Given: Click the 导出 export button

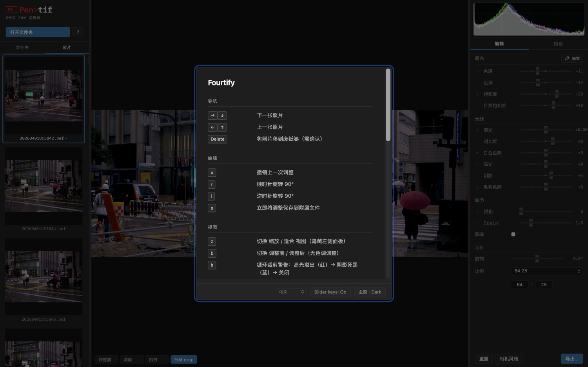Looking at the screenshot, I should 572,359.
